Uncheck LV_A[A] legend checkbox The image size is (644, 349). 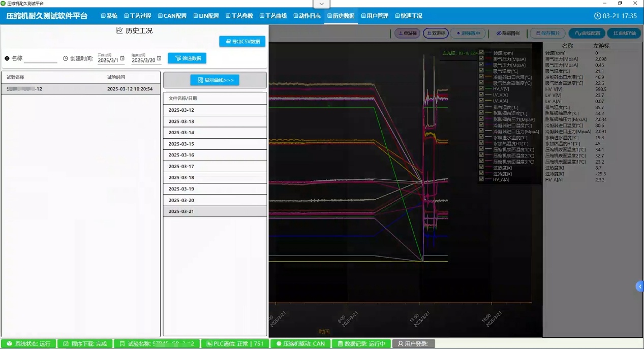pyautogui.click(x=481, y=101)
